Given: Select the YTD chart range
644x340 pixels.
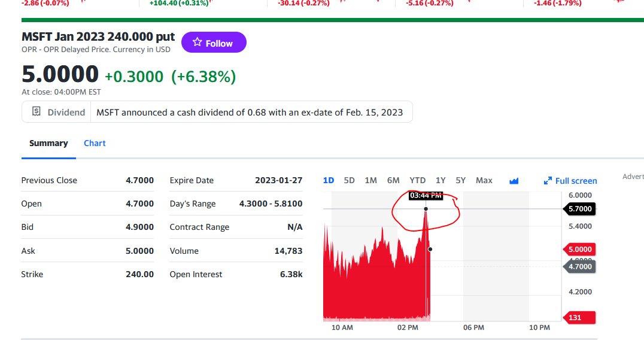Looking at the screenshot, I should [417, 180].
